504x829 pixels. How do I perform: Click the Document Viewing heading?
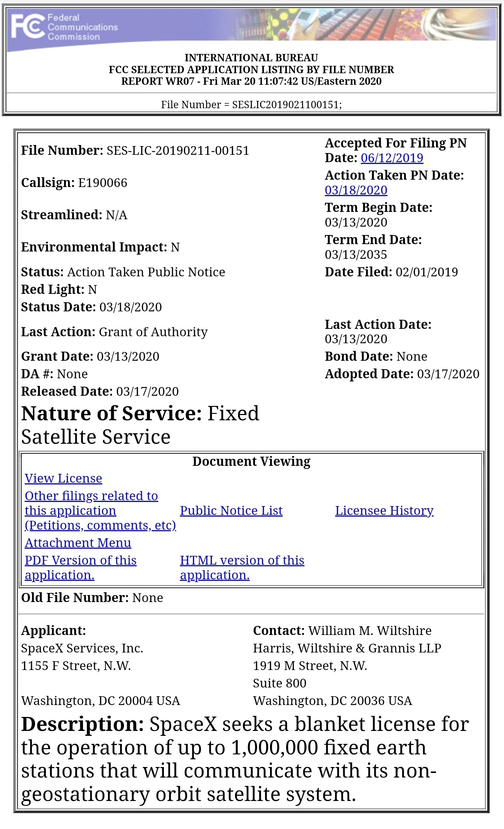pos(251,462)
